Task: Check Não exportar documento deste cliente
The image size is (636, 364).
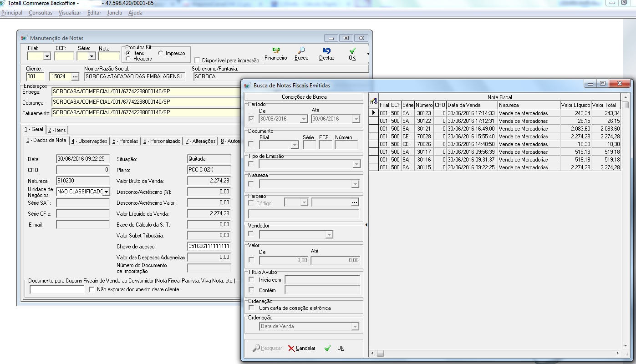Action: pyautogui.click(x=92, y=289)
